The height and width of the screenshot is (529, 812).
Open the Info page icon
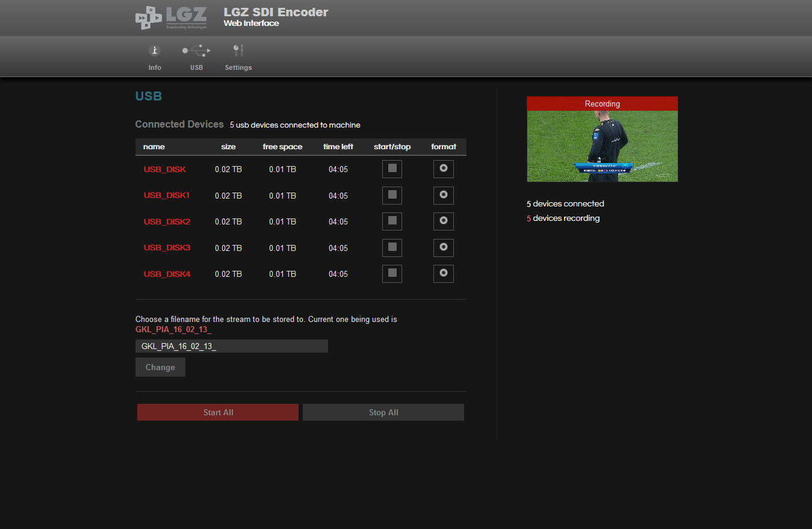[x=155, y=51]
